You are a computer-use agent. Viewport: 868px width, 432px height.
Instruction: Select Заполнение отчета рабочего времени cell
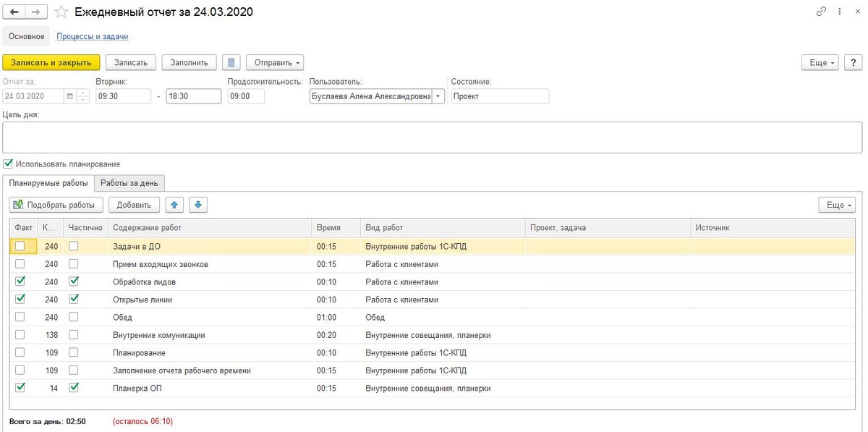click(x=209, y=370)
